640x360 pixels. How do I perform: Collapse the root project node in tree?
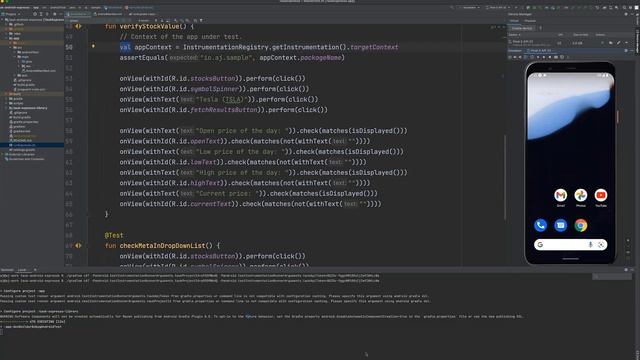pyautogui.click(x=2, y=20)
